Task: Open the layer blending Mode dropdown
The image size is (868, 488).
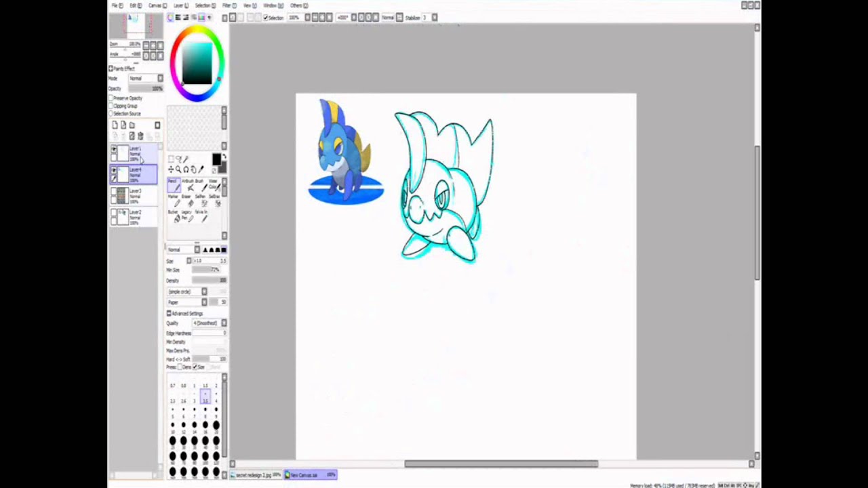Action: (x=146, y=78)
